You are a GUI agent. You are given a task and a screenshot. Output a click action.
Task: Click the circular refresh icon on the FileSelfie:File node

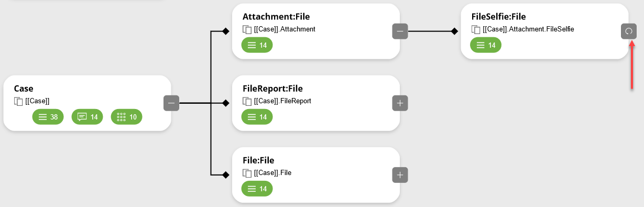[x=628, y=31]
